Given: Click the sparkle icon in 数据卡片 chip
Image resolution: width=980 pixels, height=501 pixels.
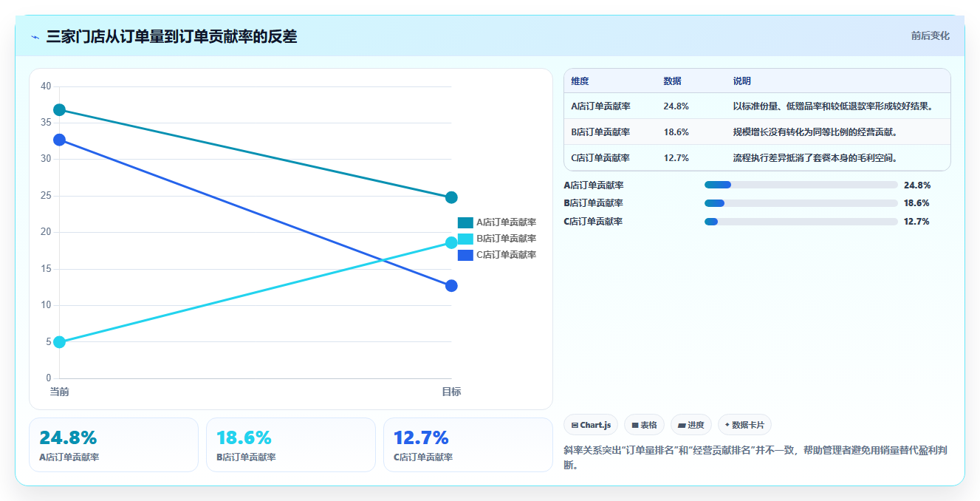Looking at the screenshot, I should tap(727, 425).
